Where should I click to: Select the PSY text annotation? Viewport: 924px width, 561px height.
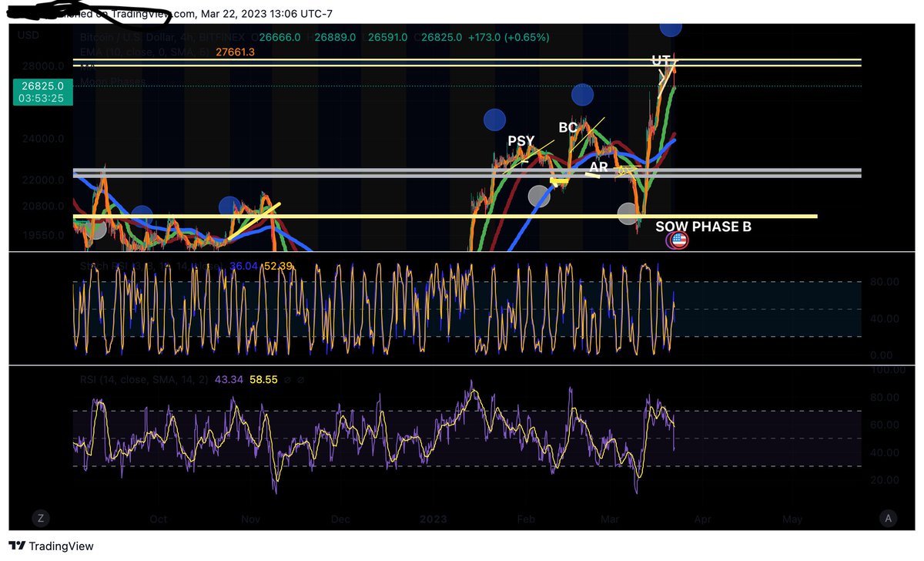pyautogui.click(x=521, y=142)
